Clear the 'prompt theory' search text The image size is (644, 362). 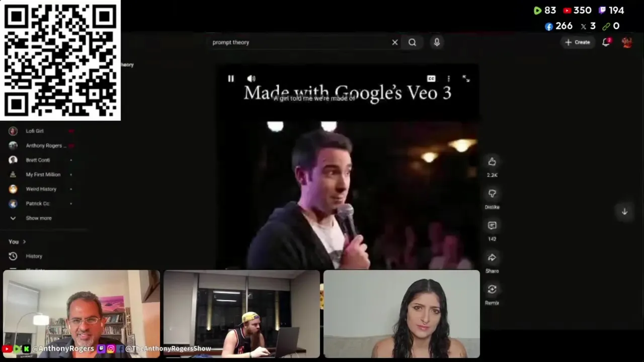tap(395, 42)
